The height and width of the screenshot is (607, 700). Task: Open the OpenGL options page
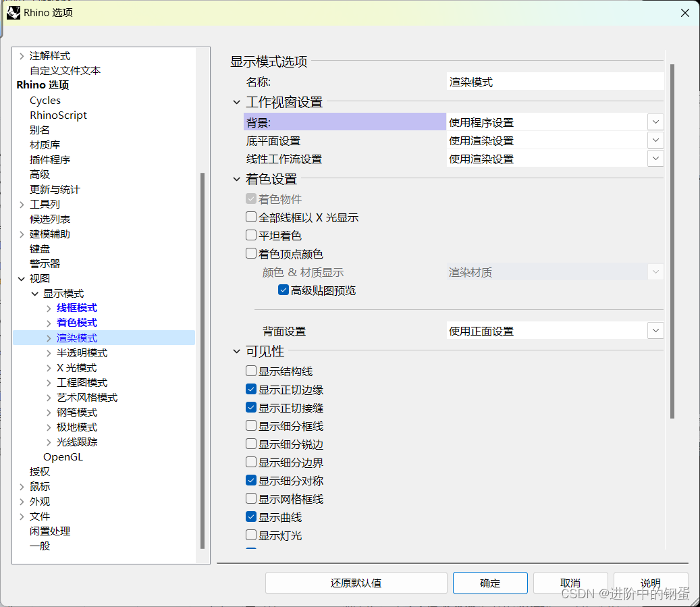pos(63,457)
